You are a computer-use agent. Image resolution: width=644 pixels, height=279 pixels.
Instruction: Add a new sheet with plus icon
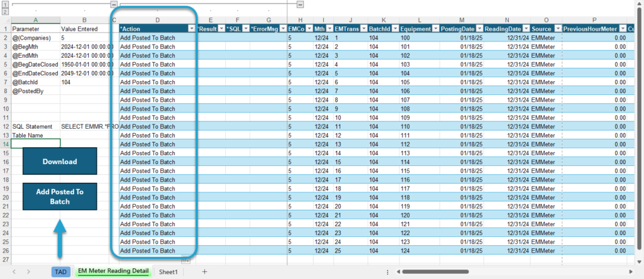[204, 271]
